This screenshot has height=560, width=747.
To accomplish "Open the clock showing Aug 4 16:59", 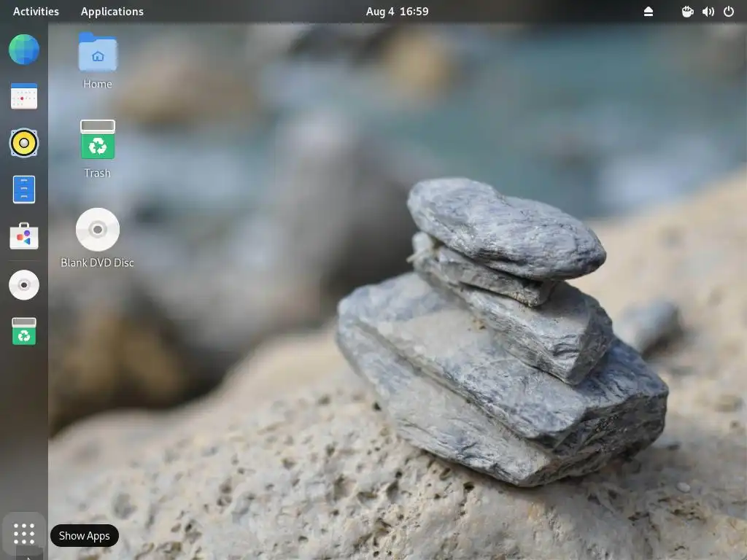I will coord(398,12).
